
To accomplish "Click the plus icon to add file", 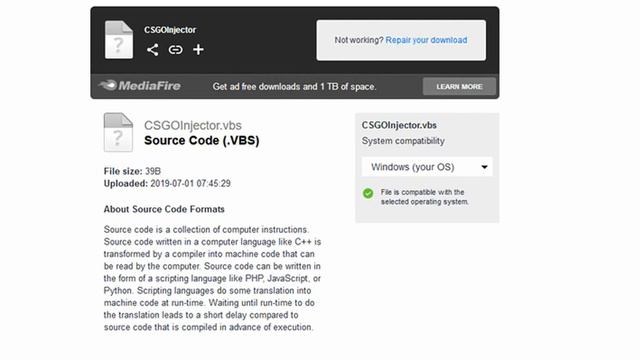I will click(x=198, y=50).
